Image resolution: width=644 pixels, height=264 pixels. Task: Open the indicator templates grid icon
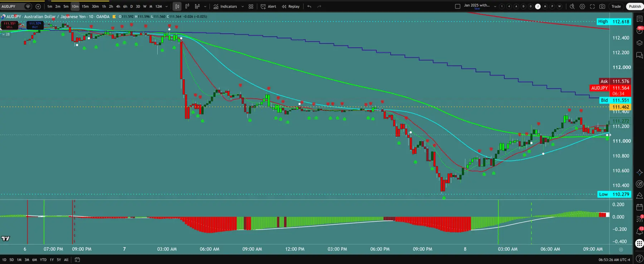click(x=251, y=6)
